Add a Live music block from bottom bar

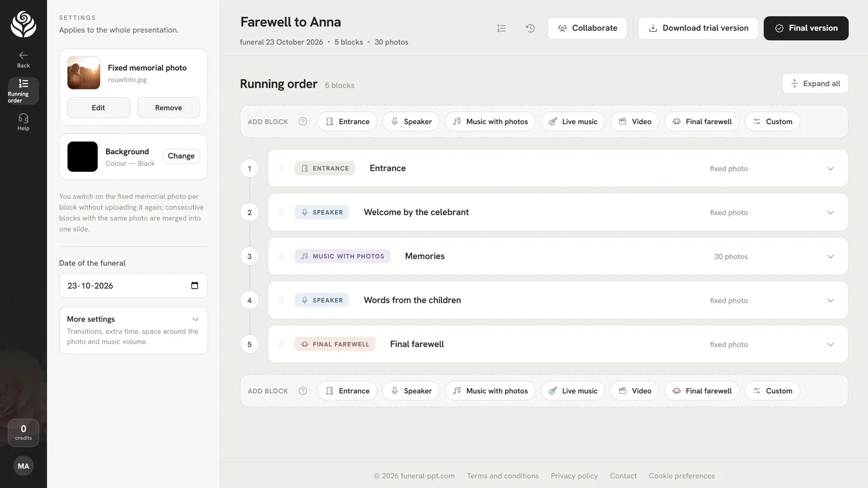coord(573,391)
